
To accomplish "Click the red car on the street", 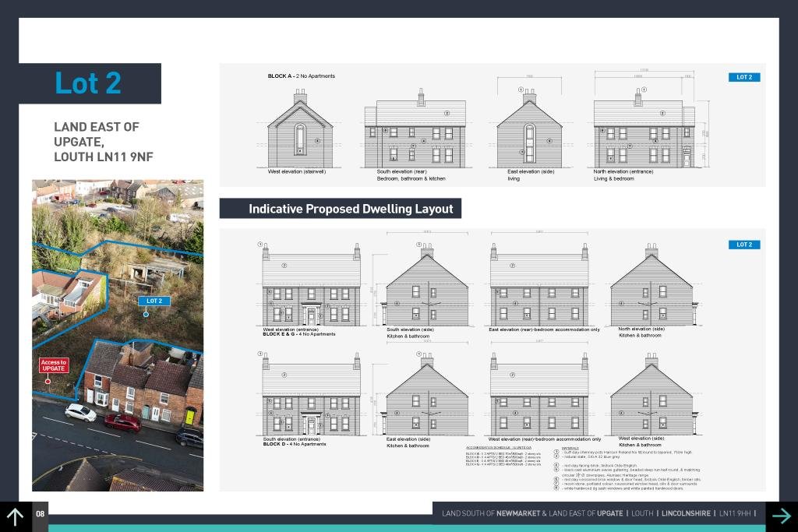I will (123, 422).
